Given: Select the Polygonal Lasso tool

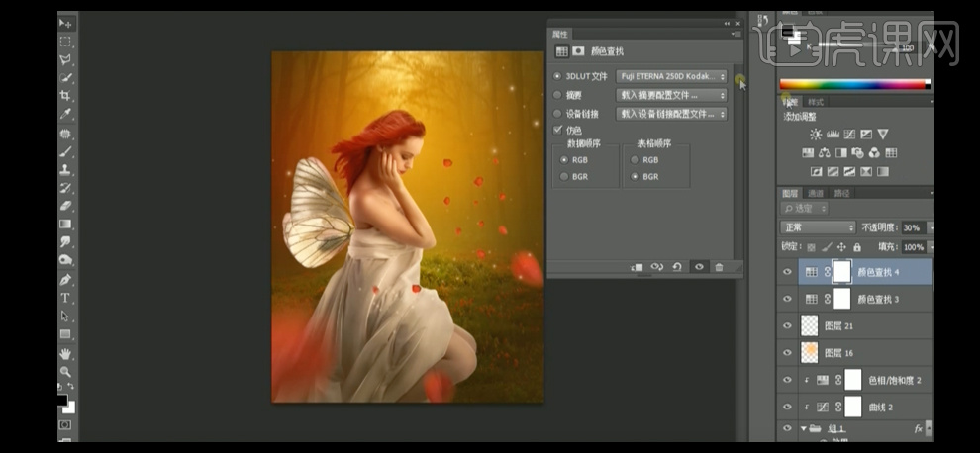Looking at the screenshot, I should (65, 60).
